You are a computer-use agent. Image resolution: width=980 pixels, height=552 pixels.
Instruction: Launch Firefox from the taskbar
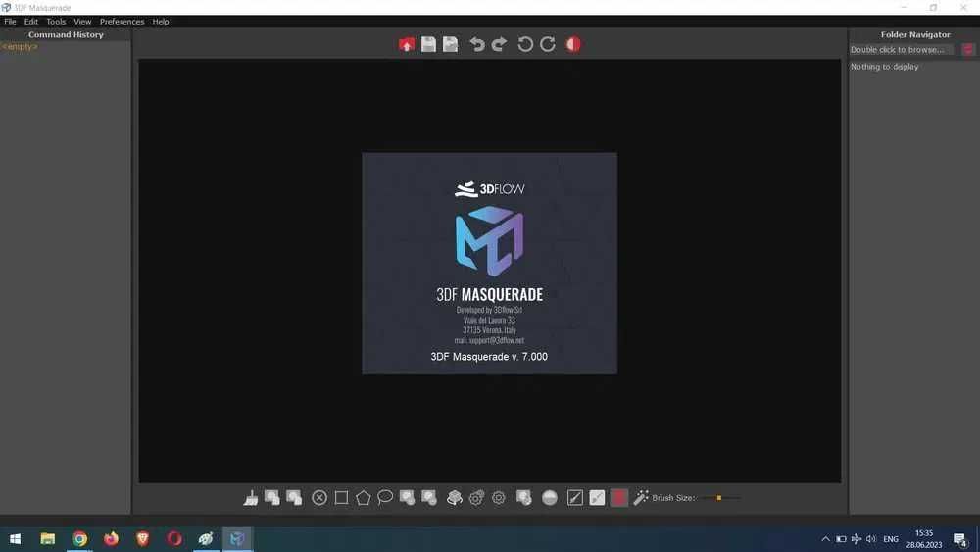[x=112, y=538]
